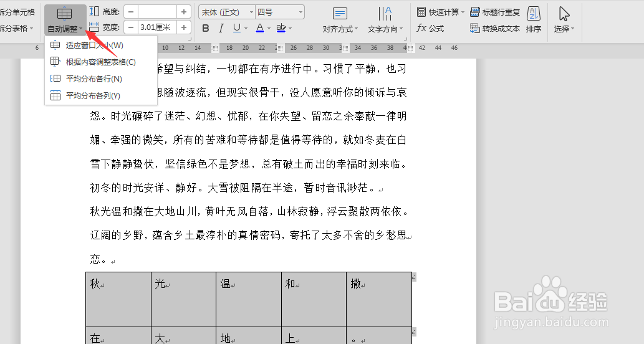Open the font name dropdown 宋体 (正文)
This screenshot has height=344, width=644.
click(227, 12)
